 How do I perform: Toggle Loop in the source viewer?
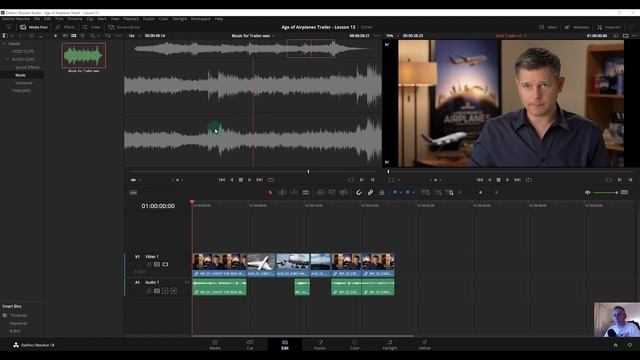pos(271,180)
